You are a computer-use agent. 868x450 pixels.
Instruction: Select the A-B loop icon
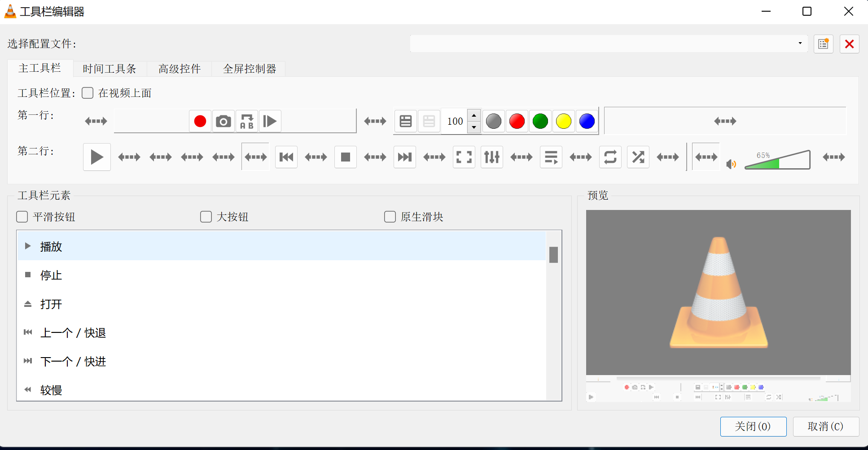pos(247,121)
